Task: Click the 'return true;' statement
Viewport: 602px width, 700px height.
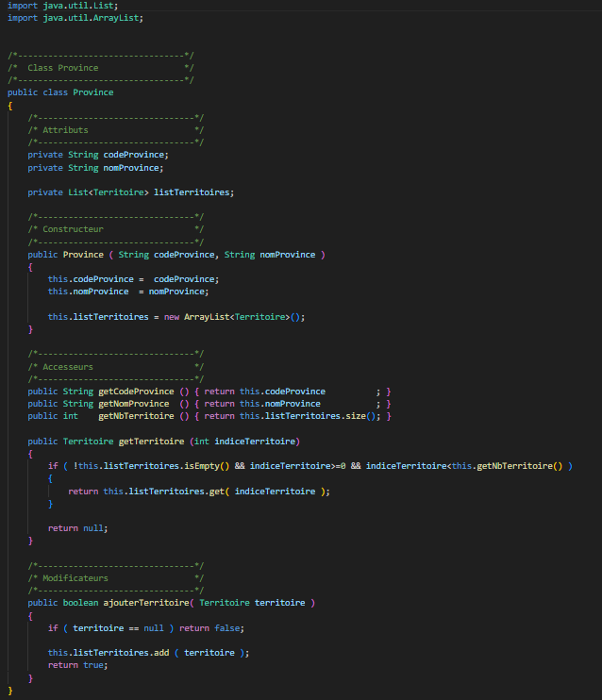Action: (x=77, y=664)
